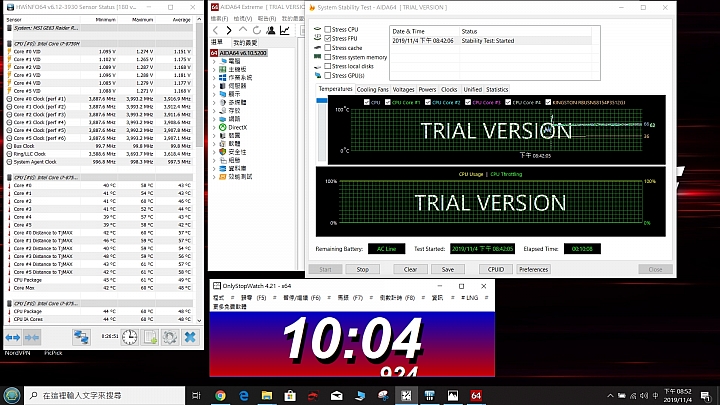Open the person icon in AIDA64 toolbar
Image resolution: width=720 pixels, height=405 pixels.
click(270, 30)
